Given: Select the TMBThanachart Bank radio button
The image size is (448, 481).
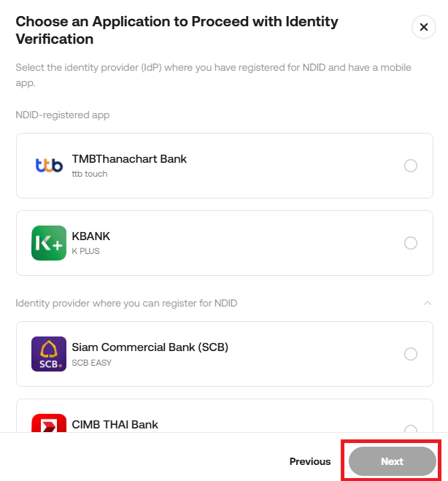Looking at the screenshot, I should click(x=411, y=166).
